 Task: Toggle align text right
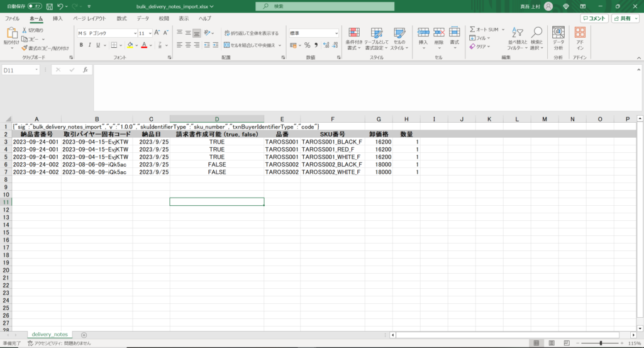(x=197, y=45)
